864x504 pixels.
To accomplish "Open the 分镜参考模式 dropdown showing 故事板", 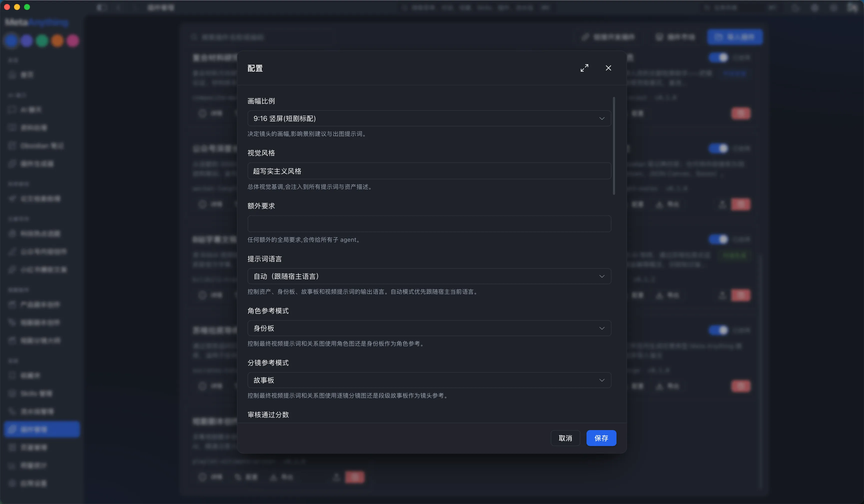I will click(x=429, y=380).
